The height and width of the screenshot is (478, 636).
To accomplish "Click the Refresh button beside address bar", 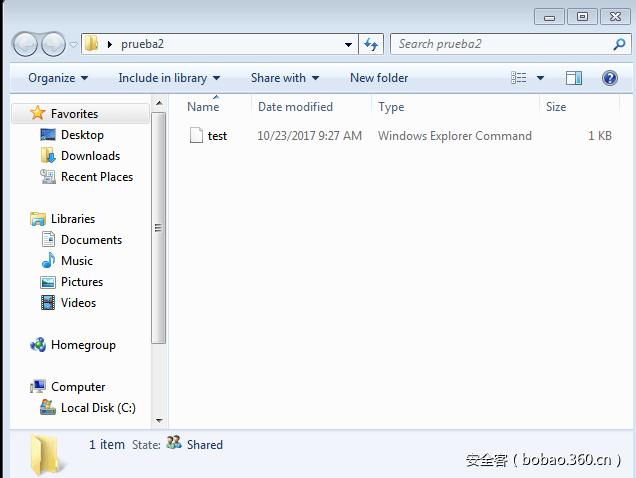I will tap(372, 44).
